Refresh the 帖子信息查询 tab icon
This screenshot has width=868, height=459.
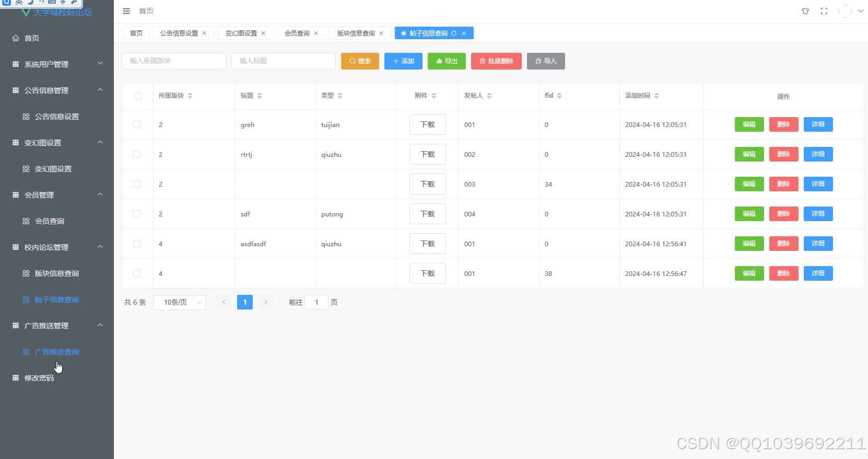click(x=454, y=33)
